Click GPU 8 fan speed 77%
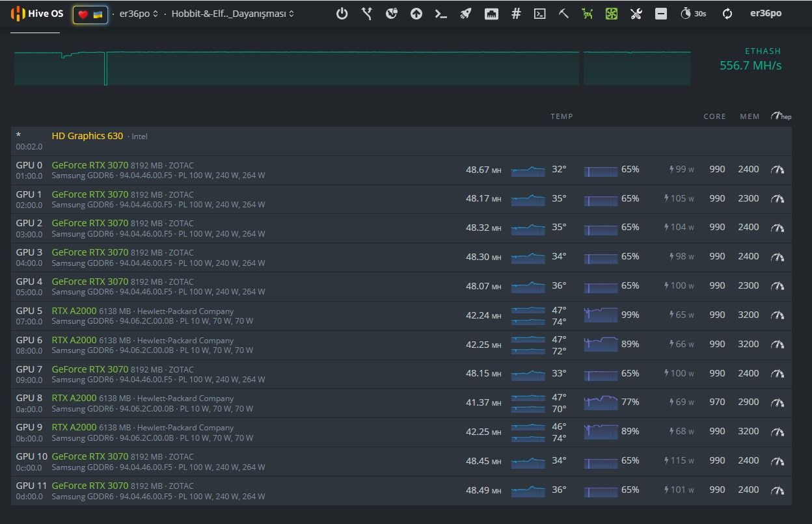The image size is (812, 524). tap(630, 402)
